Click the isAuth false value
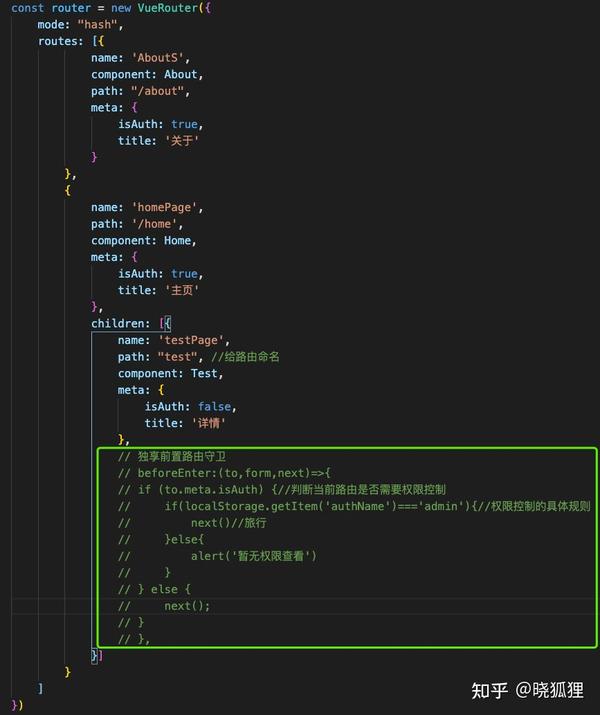Image resolution: width=600 pixels, height=715 pixels. (x=214, y=406)
